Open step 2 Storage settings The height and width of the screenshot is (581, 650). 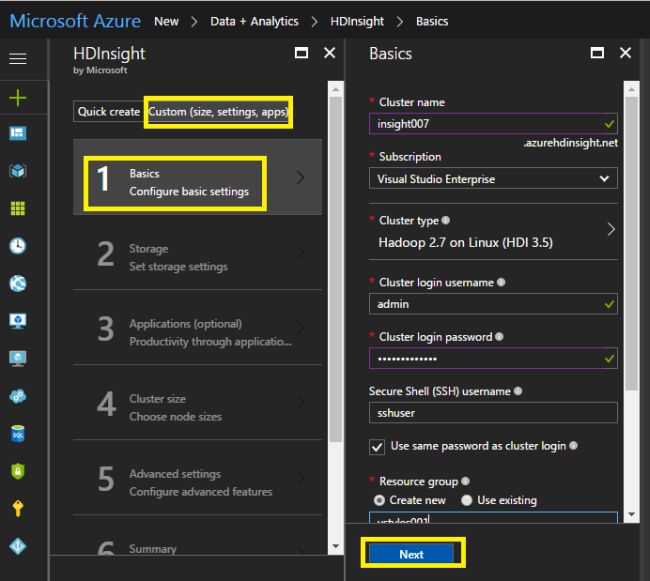click(197, 253)
